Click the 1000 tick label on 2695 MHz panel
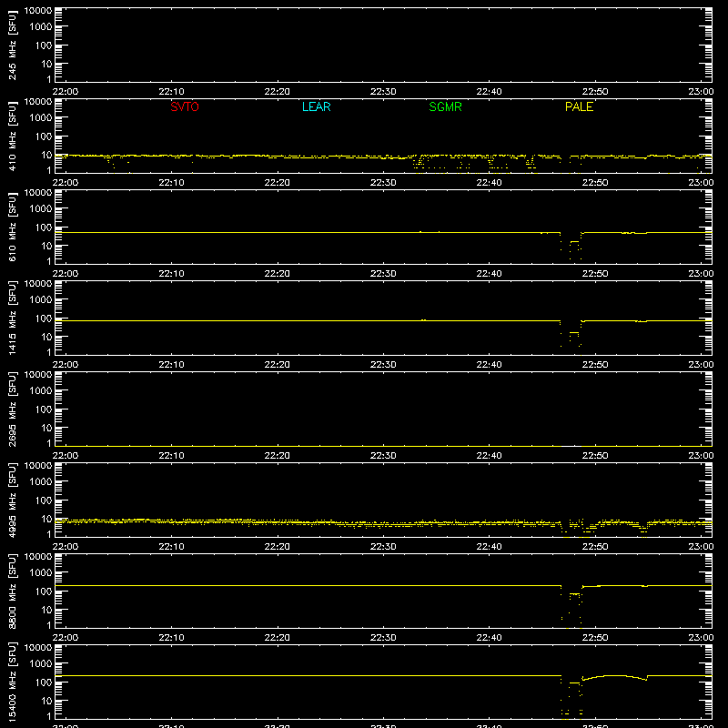728x728 pixels. click(x=41, y=391)
